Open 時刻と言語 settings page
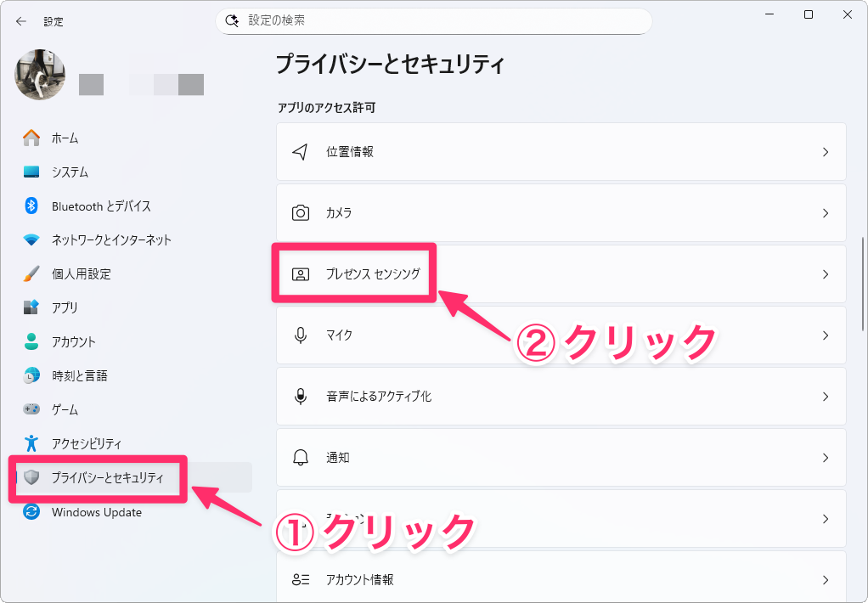 tap(79, 375)
